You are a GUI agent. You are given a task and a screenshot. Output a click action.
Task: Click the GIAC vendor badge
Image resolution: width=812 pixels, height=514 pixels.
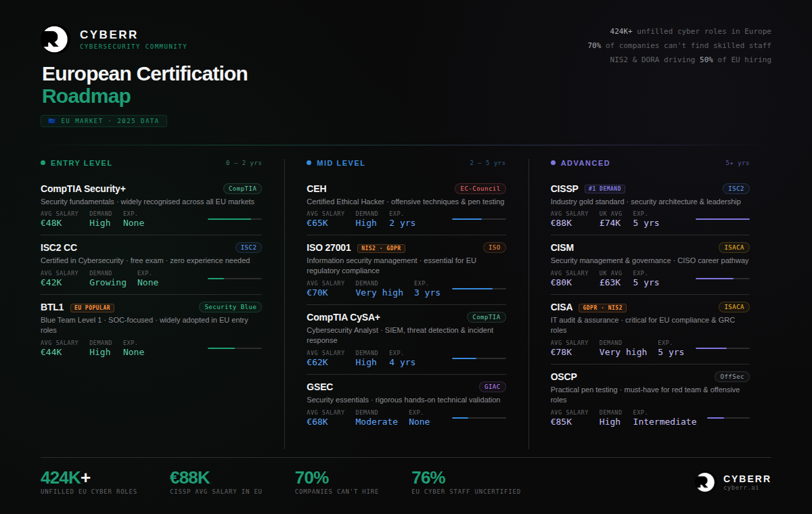(x=492, y=387)
